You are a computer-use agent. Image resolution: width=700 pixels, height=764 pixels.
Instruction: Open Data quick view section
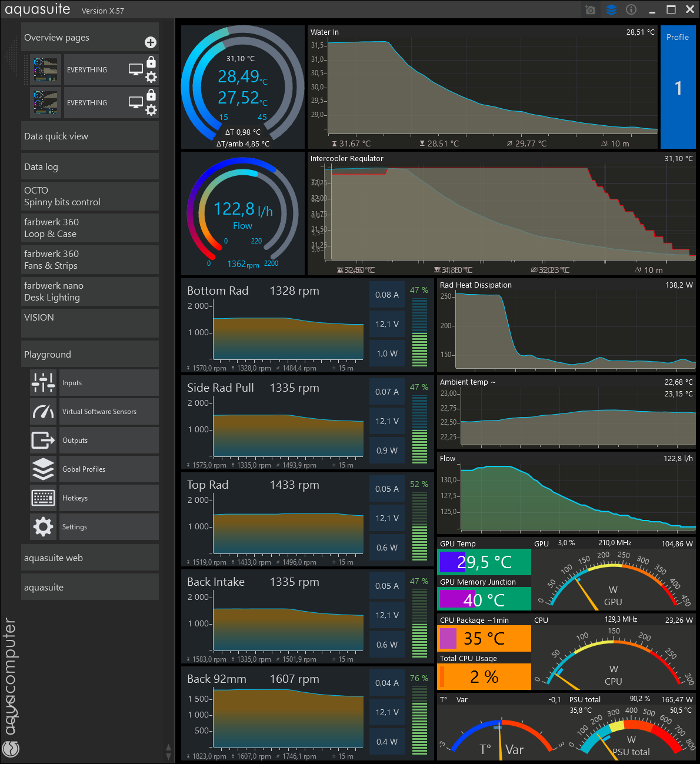tap(90, 136)
